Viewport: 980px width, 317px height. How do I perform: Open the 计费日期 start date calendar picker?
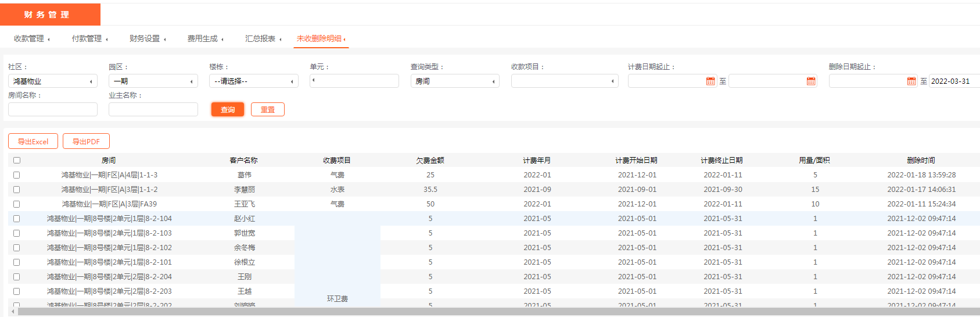710,81
